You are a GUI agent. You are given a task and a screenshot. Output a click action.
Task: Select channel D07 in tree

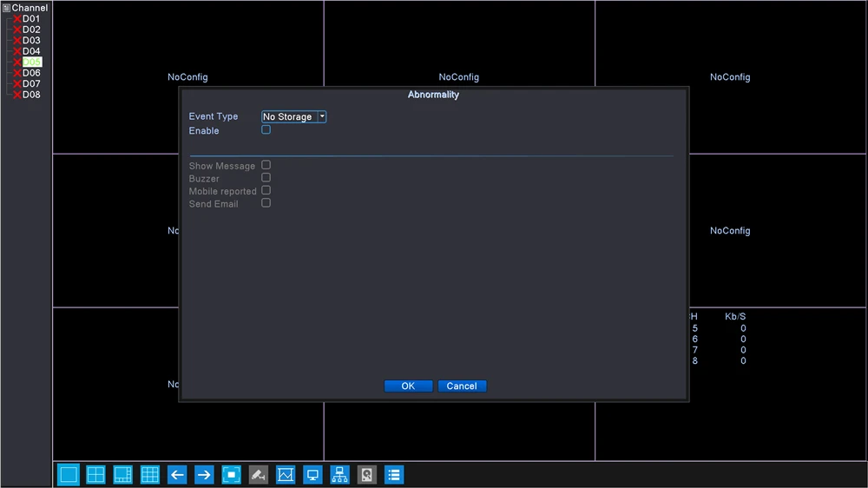pyautogui.click(x=31, y=83)
